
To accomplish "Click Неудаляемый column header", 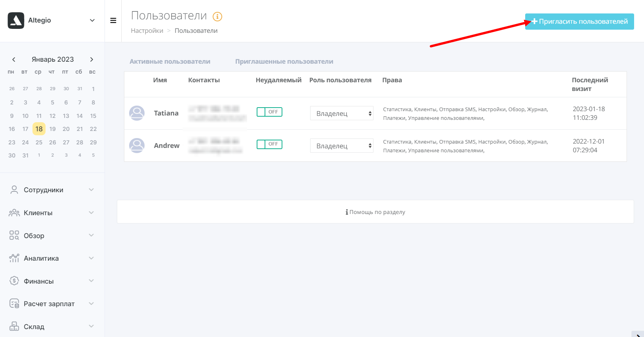I will 278,80.
